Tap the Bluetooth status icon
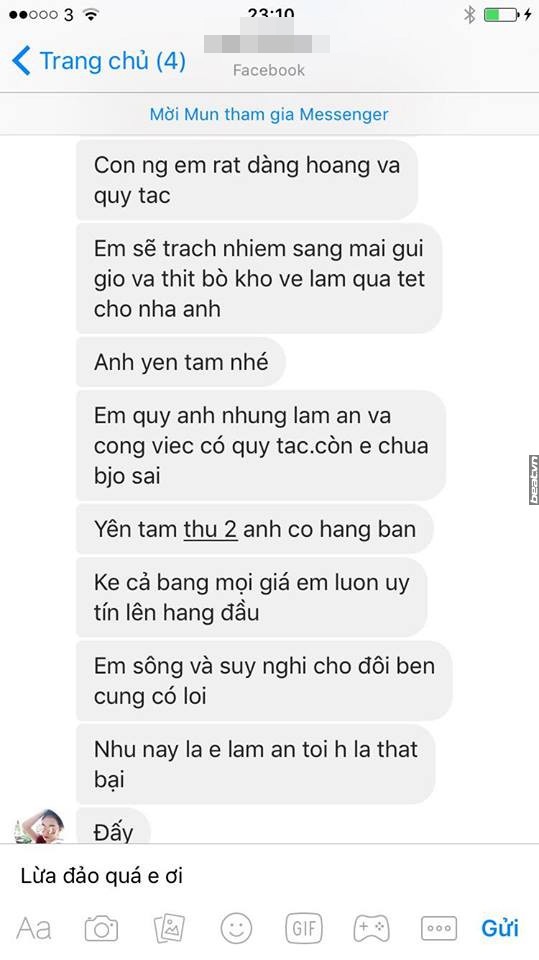This screenshot has width=539, height=960. point(469,14)
